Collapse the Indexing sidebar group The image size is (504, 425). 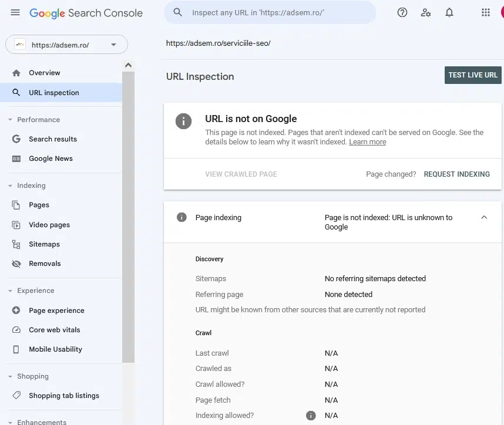pos(10,185)
